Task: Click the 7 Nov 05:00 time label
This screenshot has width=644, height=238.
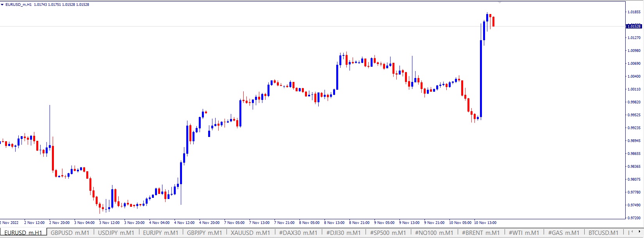Action: click(234, 223)
